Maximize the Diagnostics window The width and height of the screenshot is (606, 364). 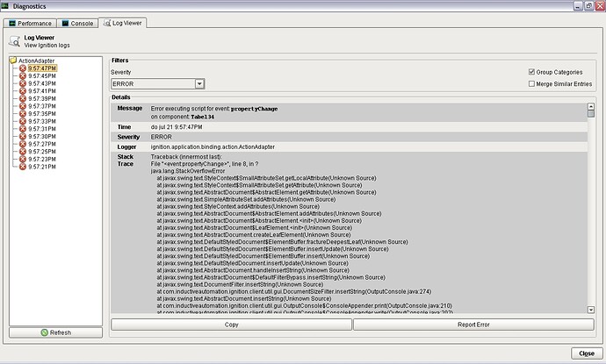pyautogui.click(x=588, y=6)
